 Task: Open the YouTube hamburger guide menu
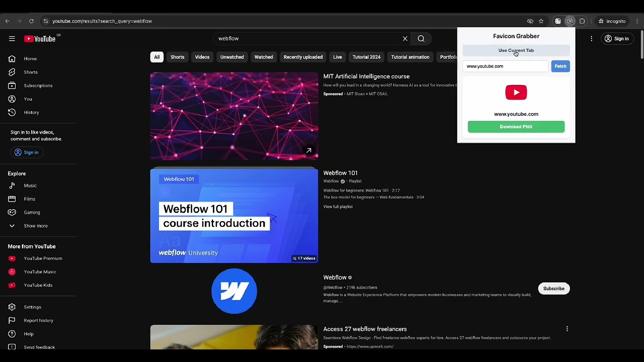point(12,39)
